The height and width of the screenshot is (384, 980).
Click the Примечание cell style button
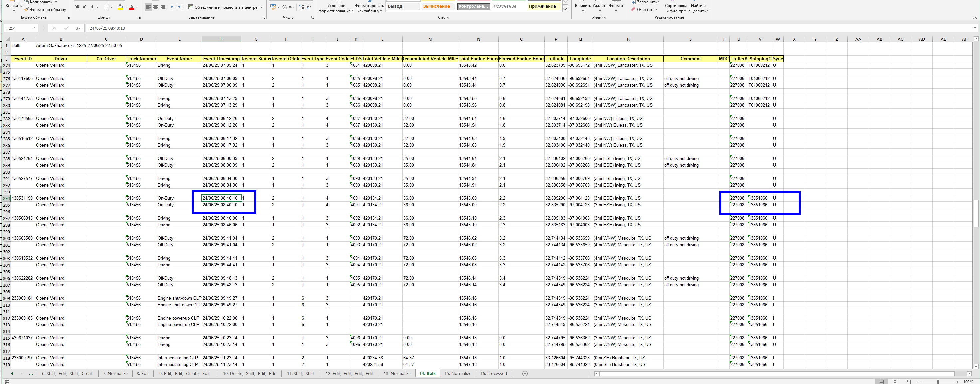point(544,6)
